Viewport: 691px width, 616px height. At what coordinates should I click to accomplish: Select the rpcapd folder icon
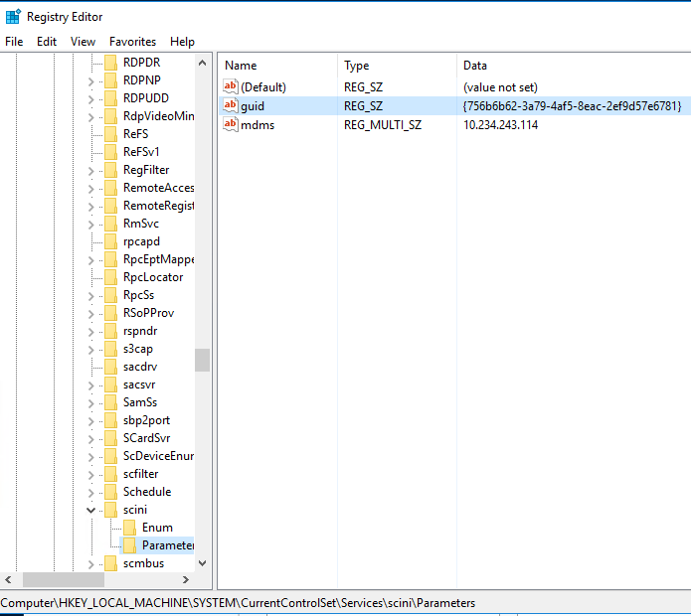pyautogui.click(x=111, y=241)
